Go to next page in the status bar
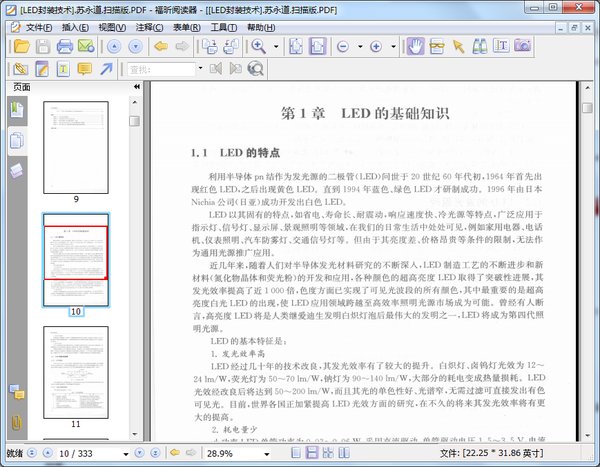Screen dimensions: 600x467 (139, 453)
